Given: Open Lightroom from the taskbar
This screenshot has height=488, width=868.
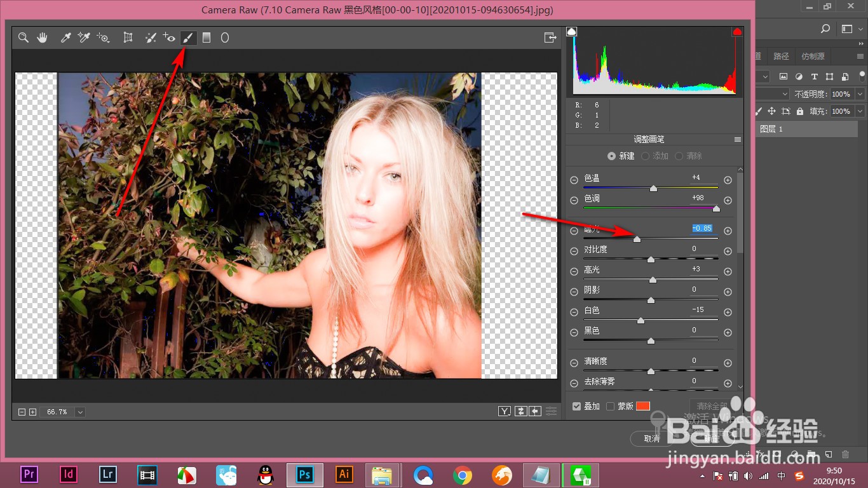Looking at the screenshot, I should [108, 475].
